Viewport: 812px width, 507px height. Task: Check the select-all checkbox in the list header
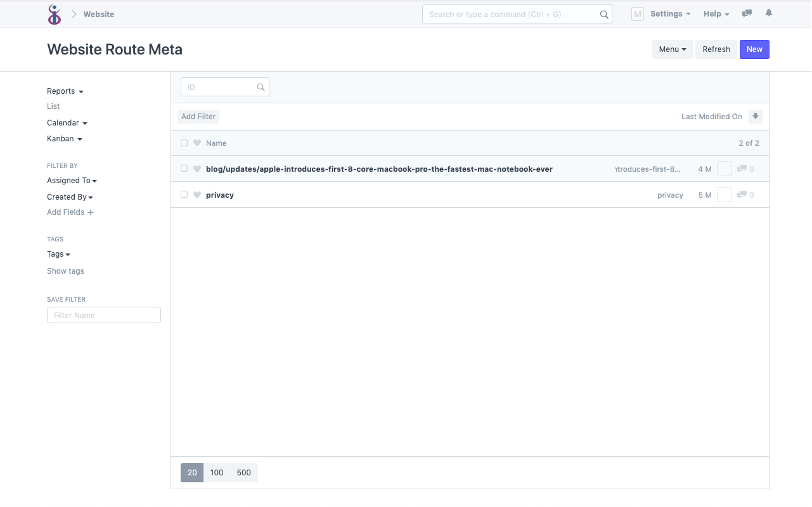click(x=184, y=143)
